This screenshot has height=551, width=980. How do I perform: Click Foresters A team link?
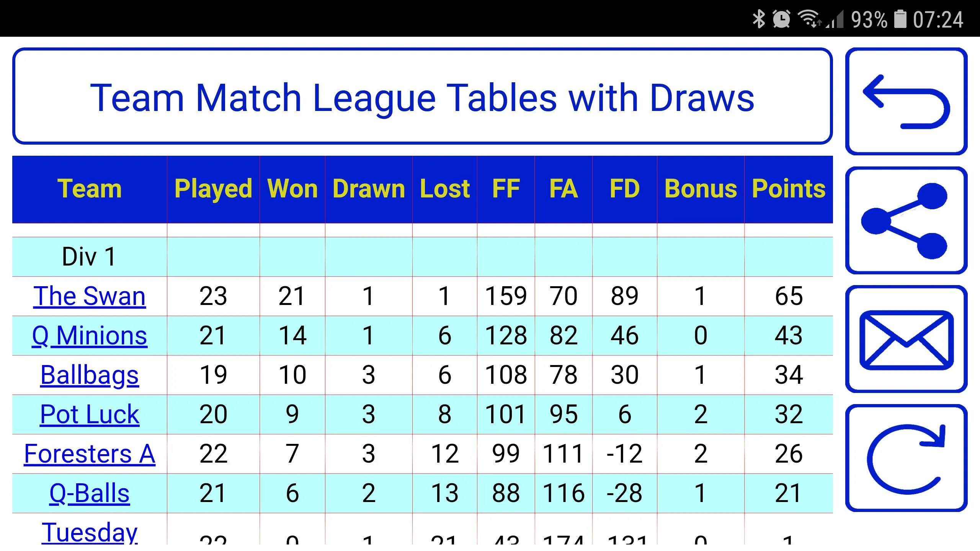tap(90, 453)
